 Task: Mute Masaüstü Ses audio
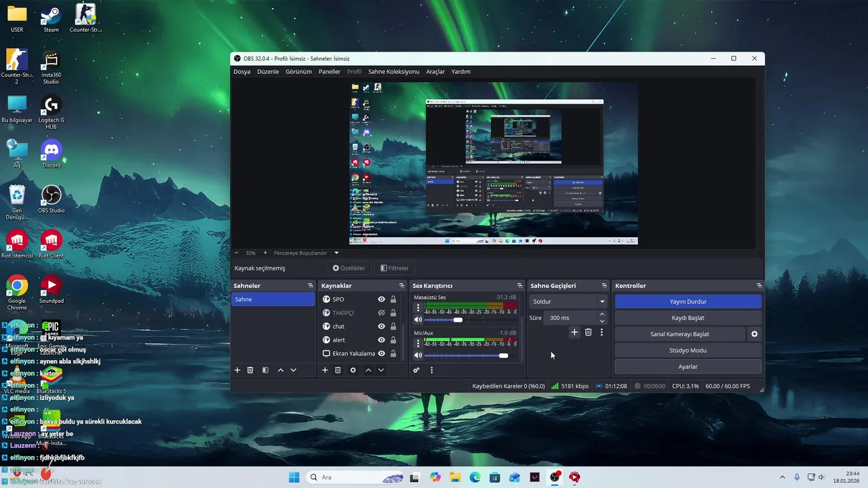tap(418, 319)
